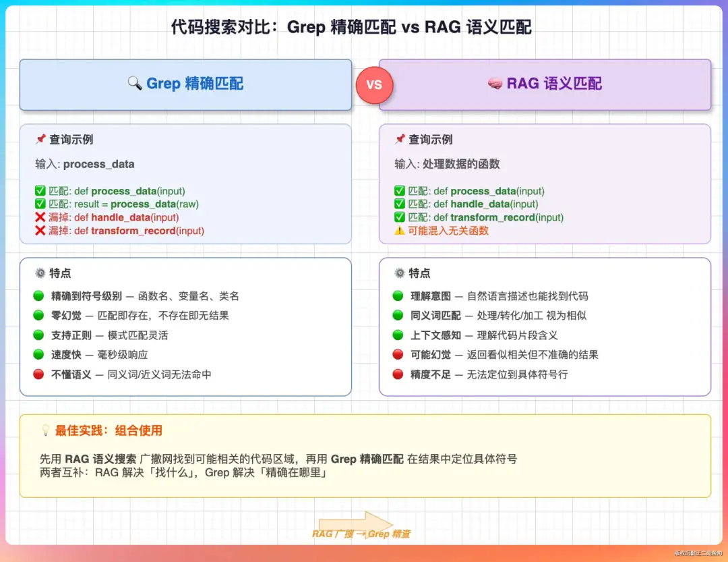Click the red VS circle badge
The width and height of the screenshot is (728, 562).
pyautogui.click(x=374, y=85)
